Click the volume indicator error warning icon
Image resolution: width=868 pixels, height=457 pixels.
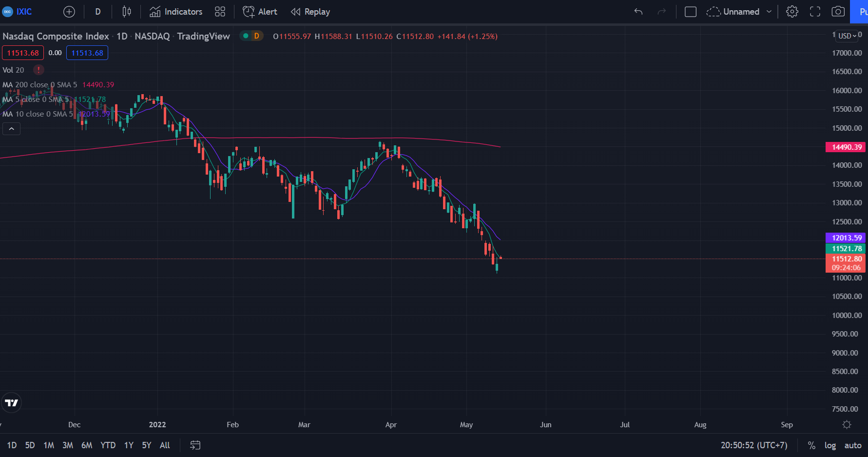tap(39, 70)
